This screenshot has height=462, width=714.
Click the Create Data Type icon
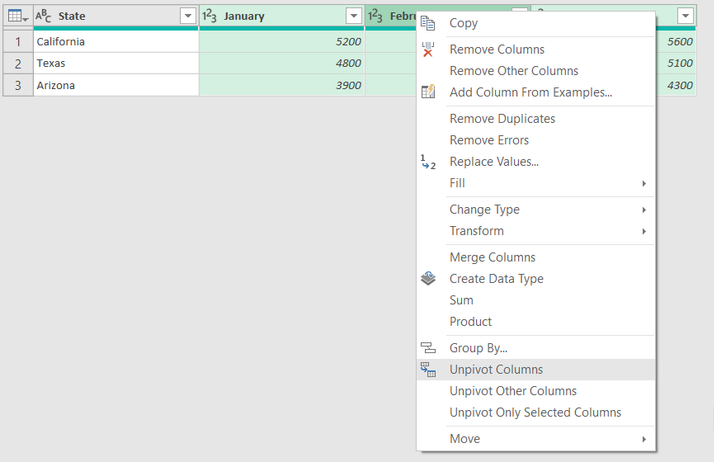point(428,279)
